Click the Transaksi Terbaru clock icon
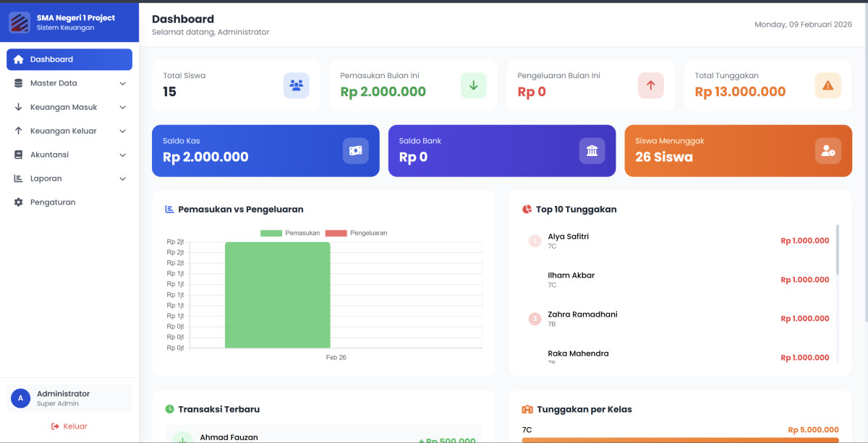This screenshot has height=443, width=868. [170, 409]
